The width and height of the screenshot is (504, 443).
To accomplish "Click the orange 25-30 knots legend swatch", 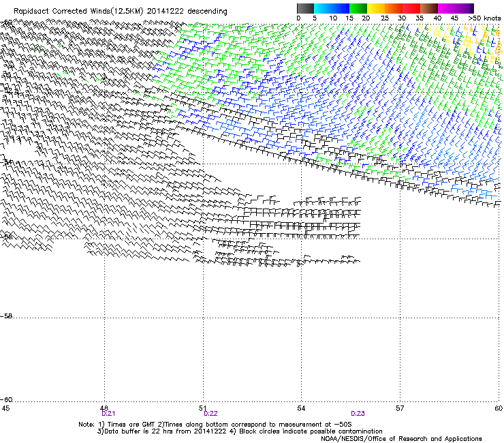I will pyautogui.click(x=394, y=8).
